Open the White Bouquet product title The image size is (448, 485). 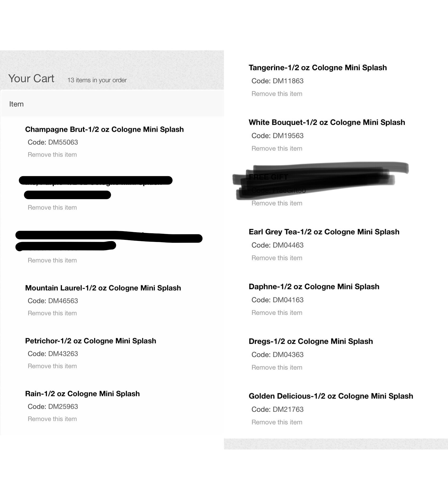point(327,122)
